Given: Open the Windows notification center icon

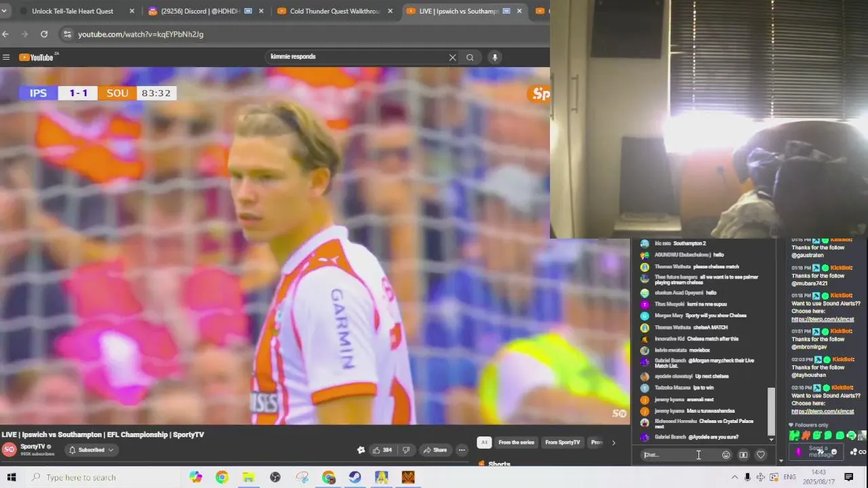Looking at the screenshot, I should (x=848, y=477).
